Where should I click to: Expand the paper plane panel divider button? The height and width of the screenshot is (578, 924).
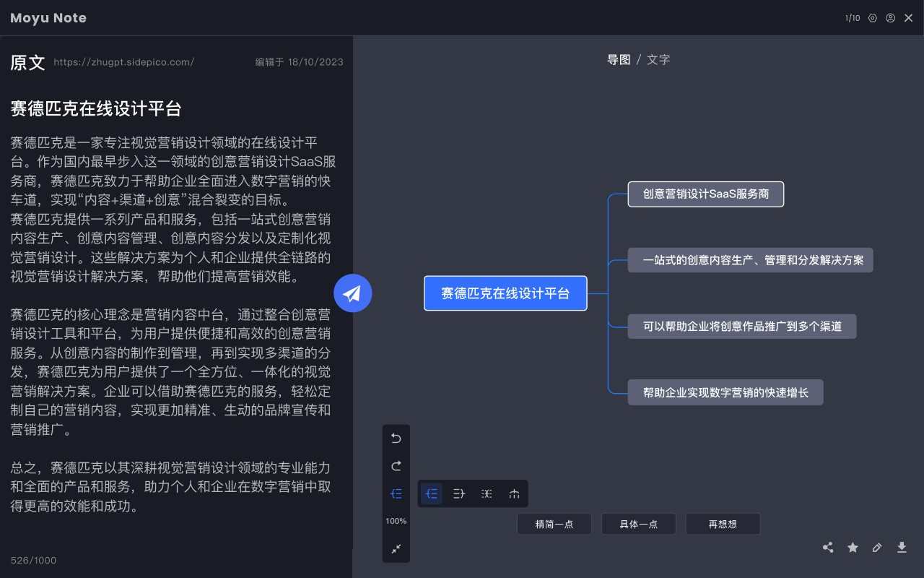coord(352,293)
